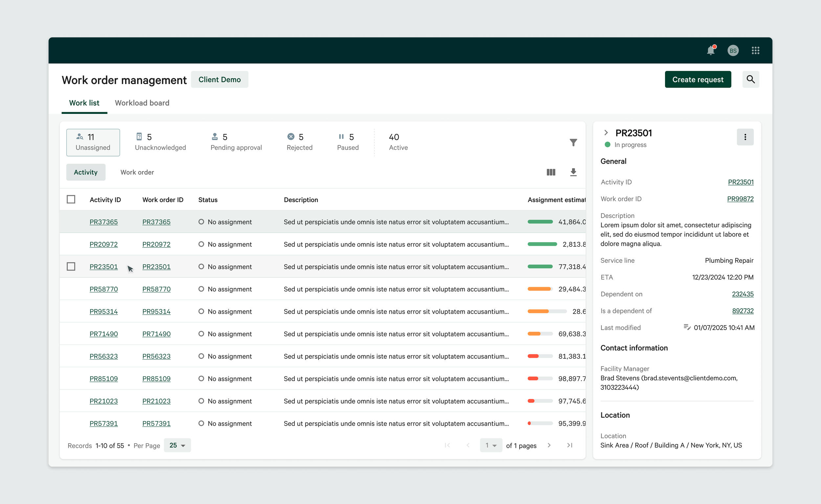This screenshot has height=504, width=821.
Task: Open Work order ID PR99872 link
Action: (x=740, y=199)
